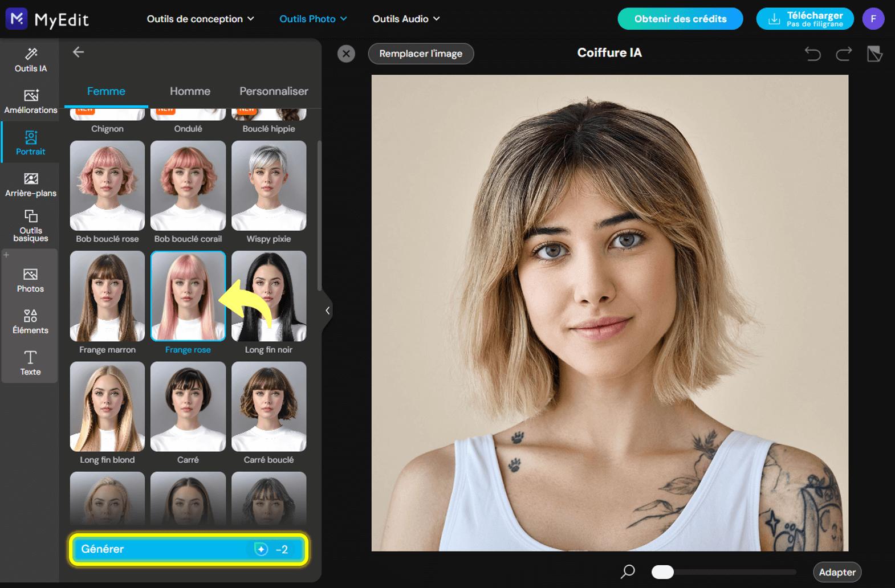Select the Wispy pixie hairstyle
Screen dimensions: 895x588
pyautogui.click(x=268, y=186)
